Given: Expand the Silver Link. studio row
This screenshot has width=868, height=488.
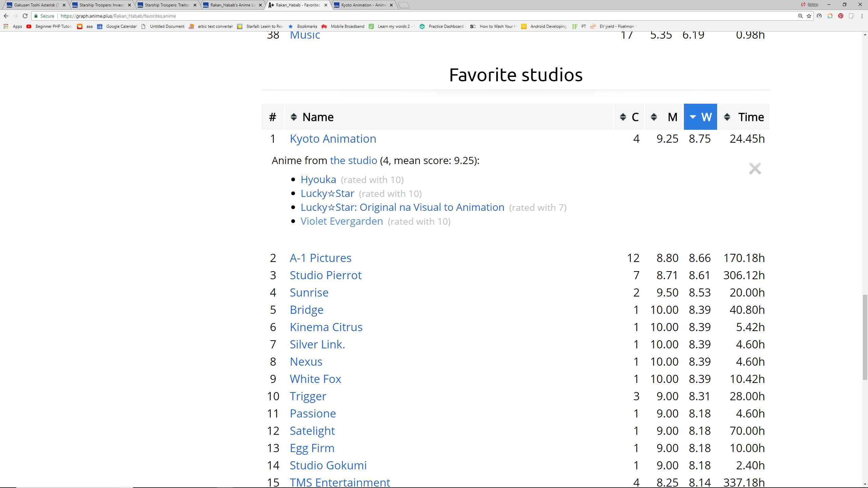Looking at the screenshot, I should point(317,344).
